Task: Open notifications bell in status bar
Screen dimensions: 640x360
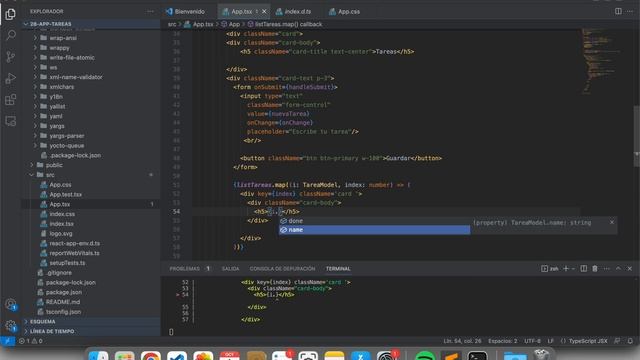Action: click(x=630, y=341)
